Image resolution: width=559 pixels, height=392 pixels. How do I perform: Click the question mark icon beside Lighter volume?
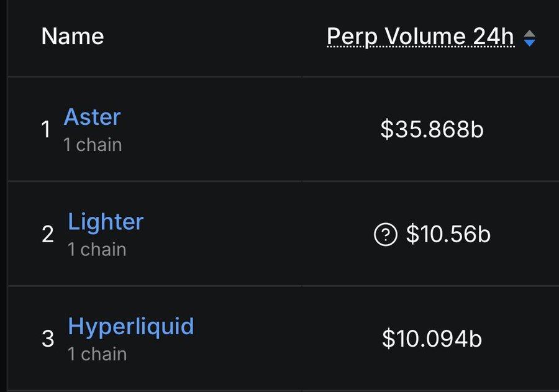click(x=385, y=234)
